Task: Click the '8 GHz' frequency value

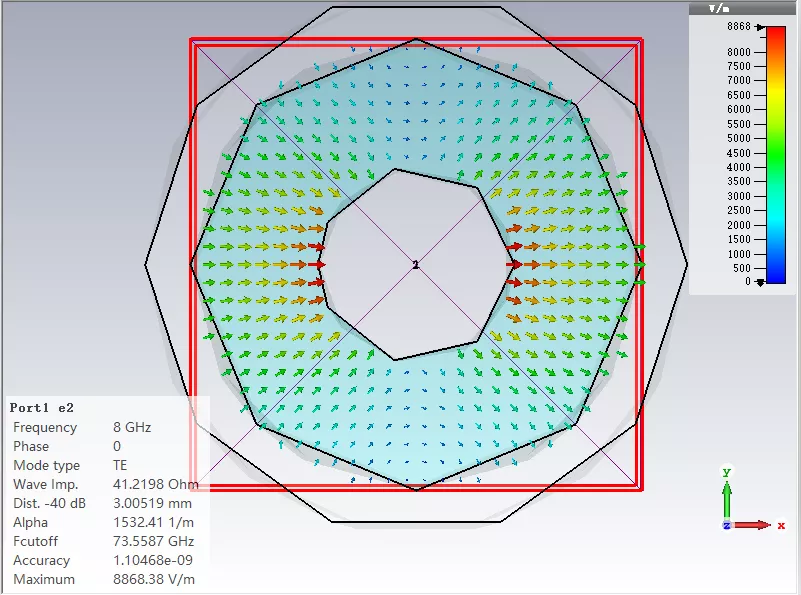Action: (132, 427)
